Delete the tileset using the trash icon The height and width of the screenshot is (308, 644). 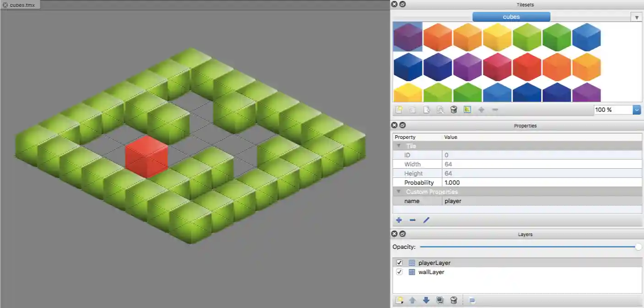(454, 110)
